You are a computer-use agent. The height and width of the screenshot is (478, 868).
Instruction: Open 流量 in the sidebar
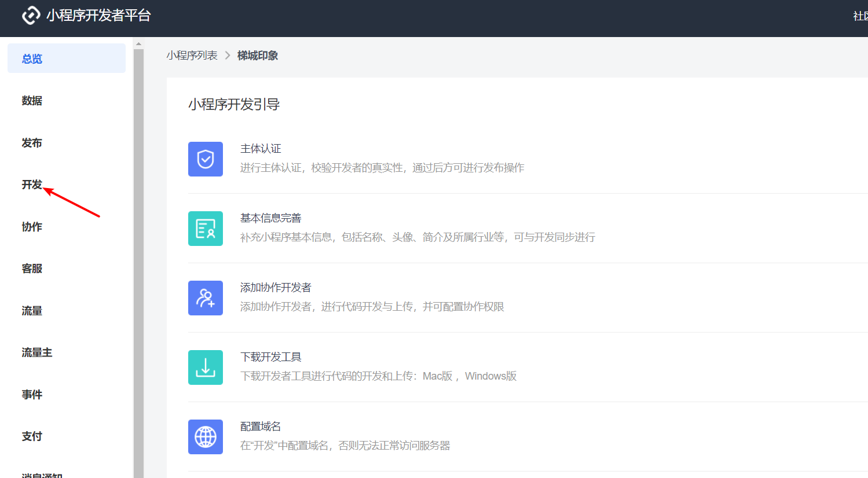click(32, 311)
